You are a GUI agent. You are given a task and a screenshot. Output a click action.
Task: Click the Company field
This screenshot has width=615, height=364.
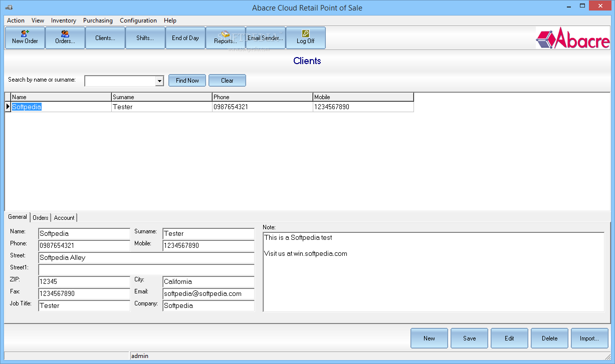click(209, 306)
